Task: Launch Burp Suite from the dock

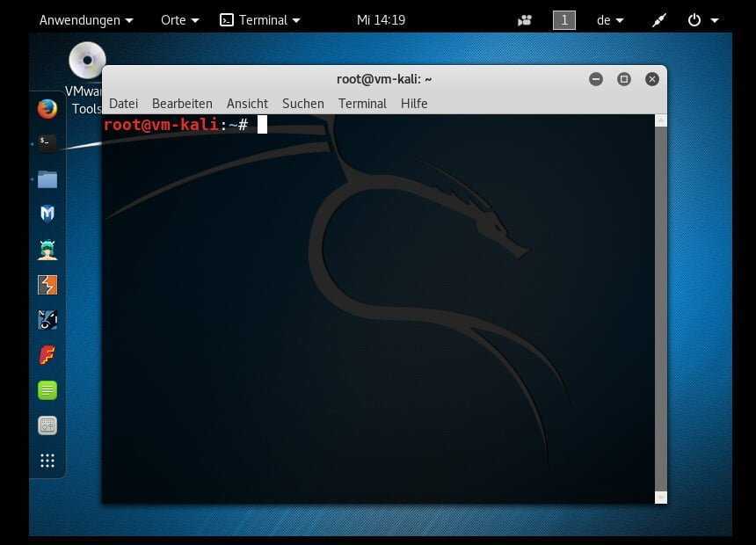Action: (x=47, y=285)
